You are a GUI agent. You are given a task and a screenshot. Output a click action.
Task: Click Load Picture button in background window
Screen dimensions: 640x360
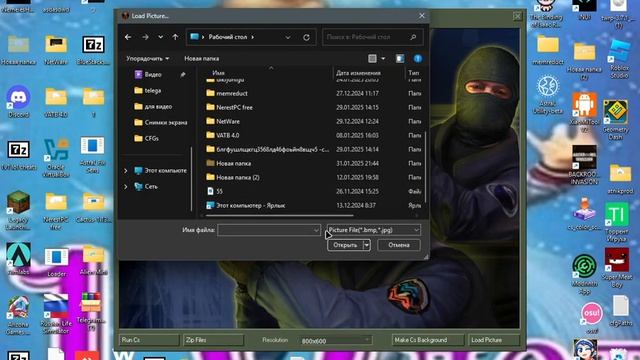[493, 340]
